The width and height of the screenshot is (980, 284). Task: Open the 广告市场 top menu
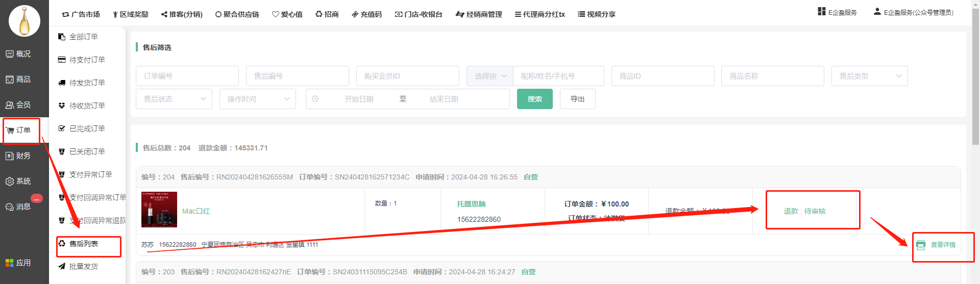81,14
